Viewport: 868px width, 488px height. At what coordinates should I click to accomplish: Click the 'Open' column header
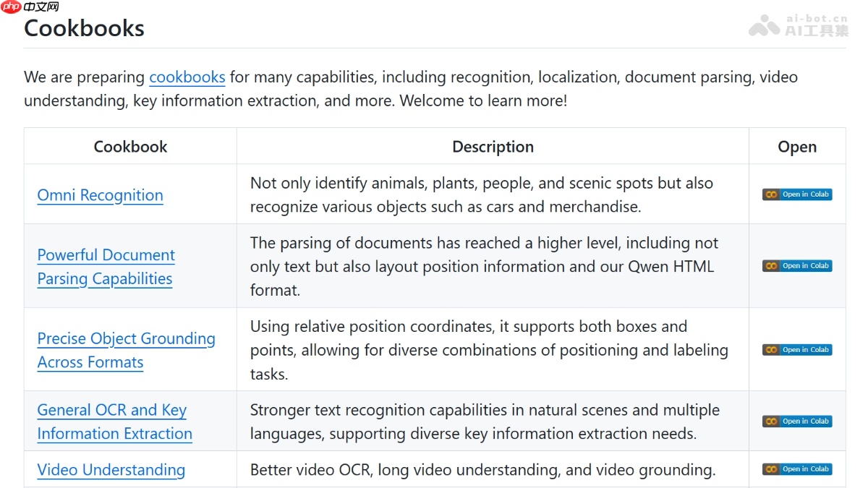click(x=797, y=147)
